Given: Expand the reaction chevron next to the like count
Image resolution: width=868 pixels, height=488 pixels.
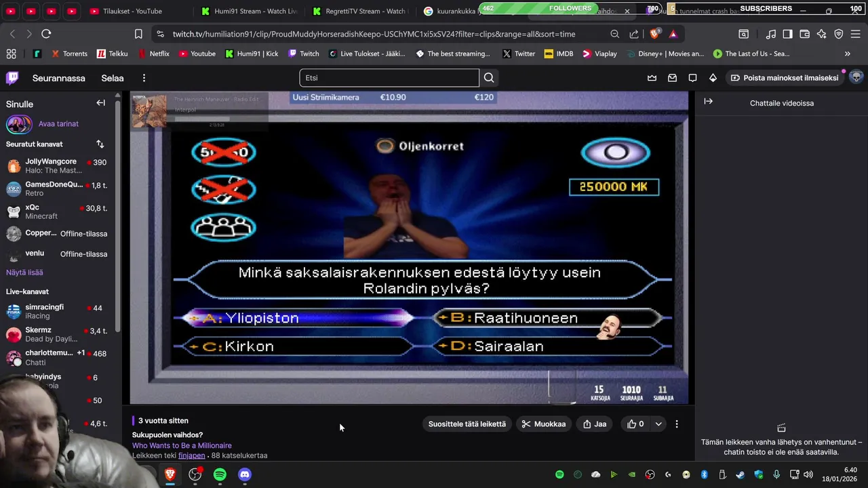Looking at the screenshot, I should tap(658, 424).
